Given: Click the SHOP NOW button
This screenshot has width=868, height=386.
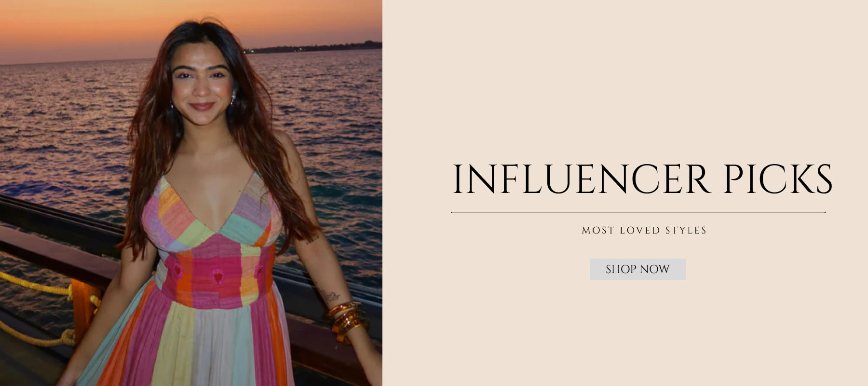Looking at the screenshot, I should [638, 269].
